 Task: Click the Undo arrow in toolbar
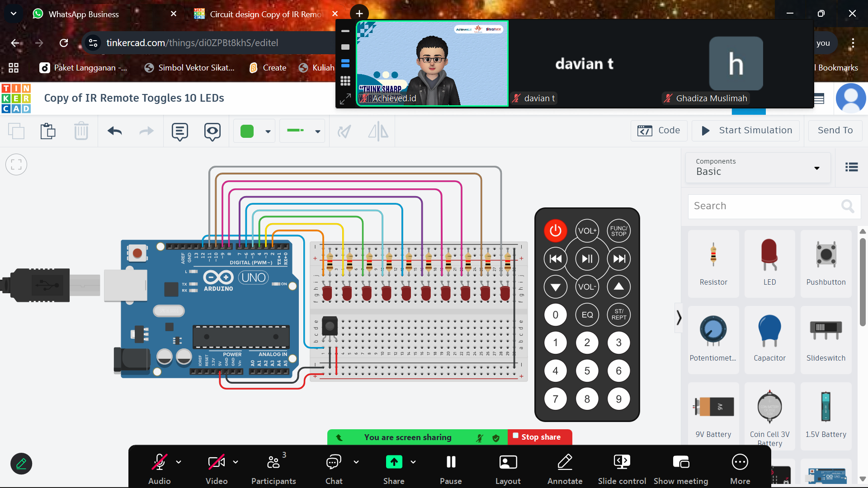coord(115,131)
